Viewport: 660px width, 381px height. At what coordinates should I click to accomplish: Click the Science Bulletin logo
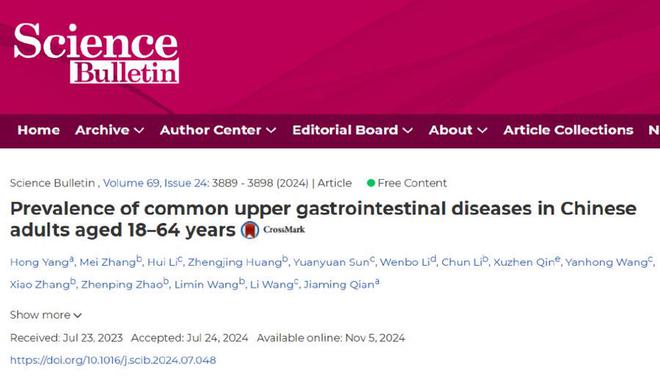(x=96, y=53)
